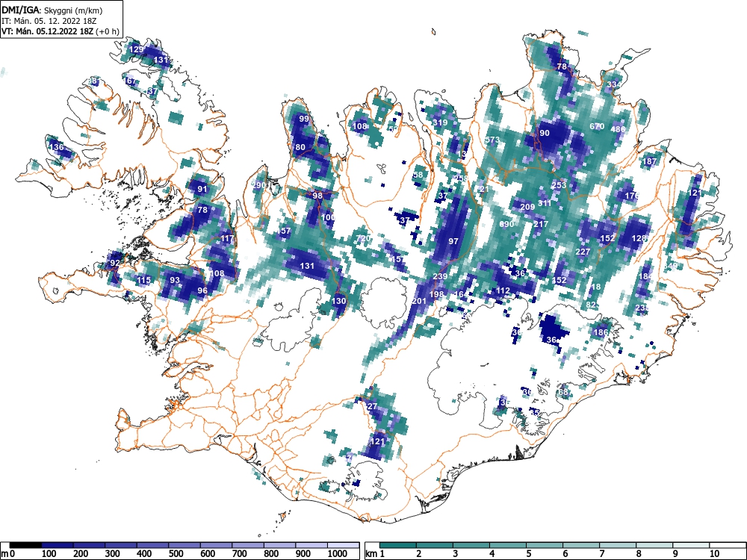This screenshot has height=560, width=747.
Task: Click the '(+0 h)' forecast offset text
Action: [x=107, y=31]
